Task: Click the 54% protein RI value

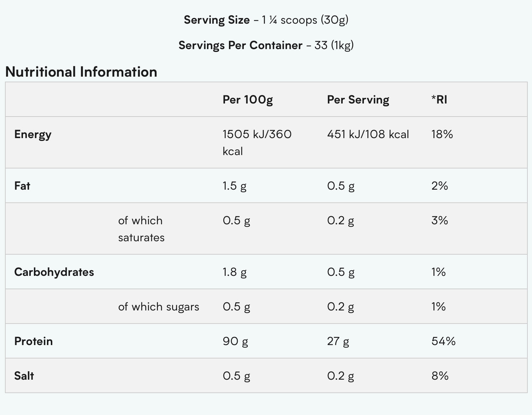Action: coord(443,341)
